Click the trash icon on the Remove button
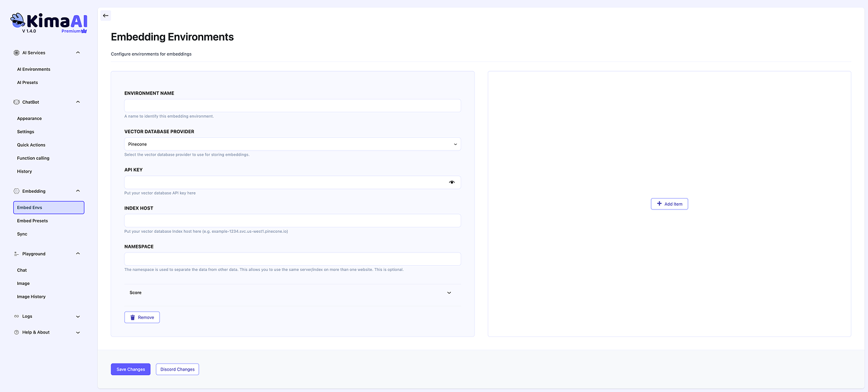 (133, 317)
